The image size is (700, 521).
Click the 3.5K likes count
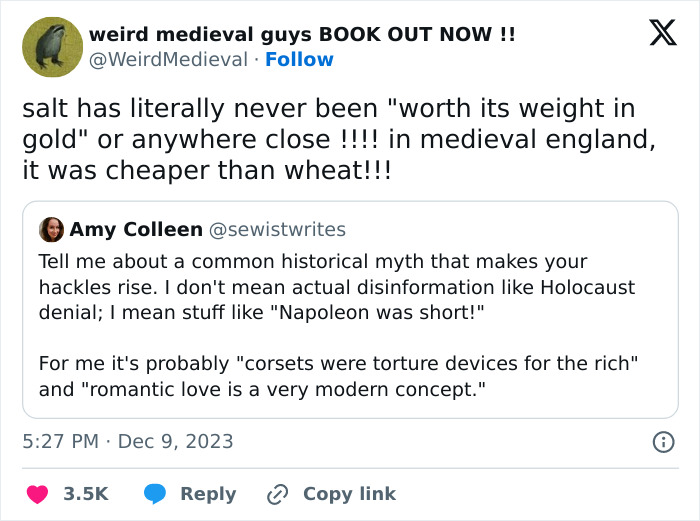[85, 494]
